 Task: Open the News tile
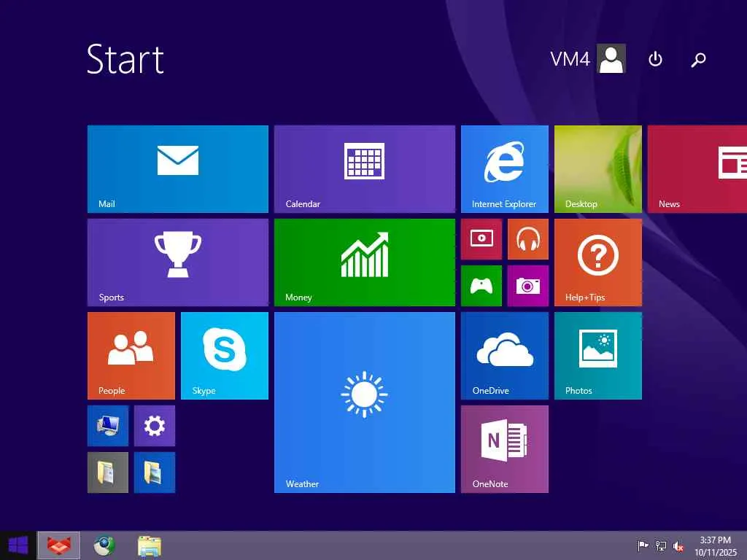pyautogui.click(x=697, y=169)
